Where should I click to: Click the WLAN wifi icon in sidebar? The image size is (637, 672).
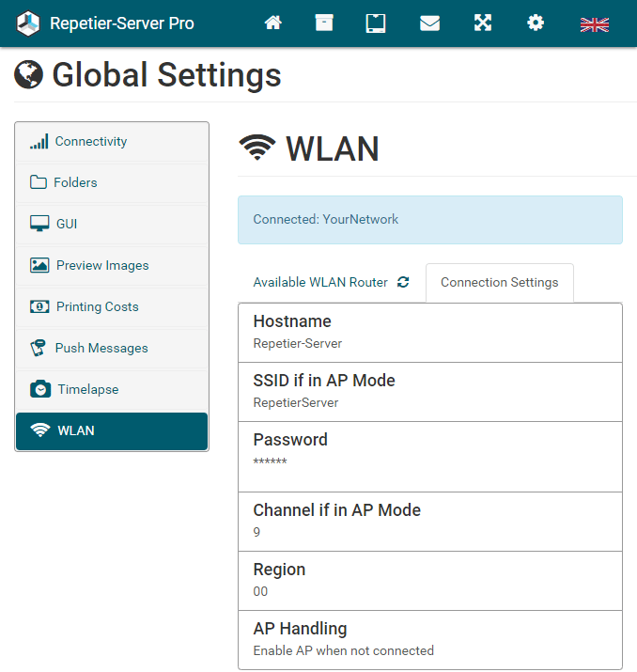pos(40,430)
